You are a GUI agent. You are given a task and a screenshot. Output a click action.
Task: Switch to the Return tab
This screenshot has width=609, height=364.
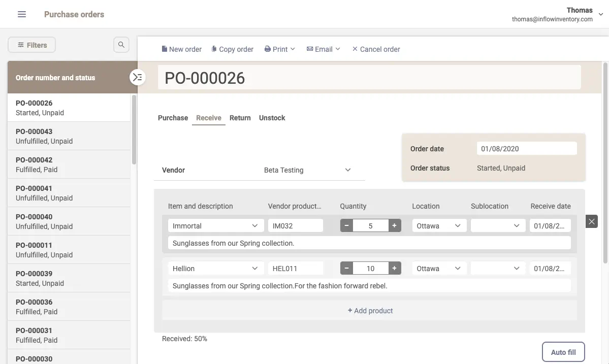[x=240, y=117]
